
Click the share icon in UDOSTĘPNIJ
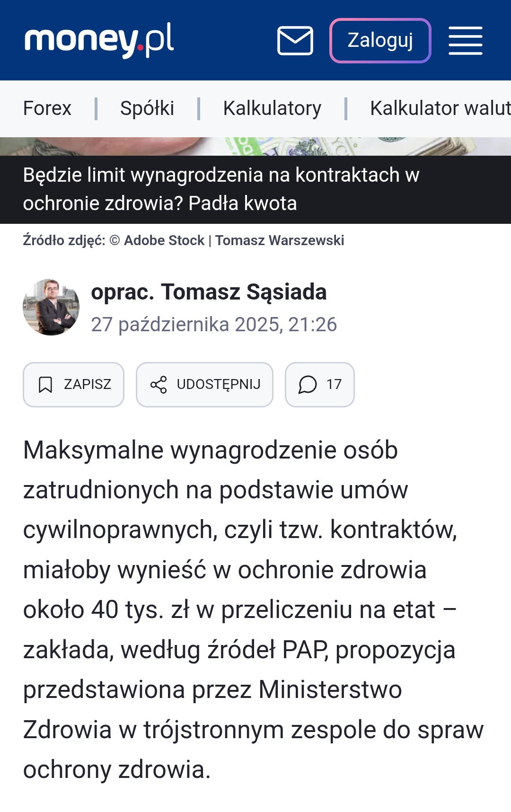[x=159, y=385]
